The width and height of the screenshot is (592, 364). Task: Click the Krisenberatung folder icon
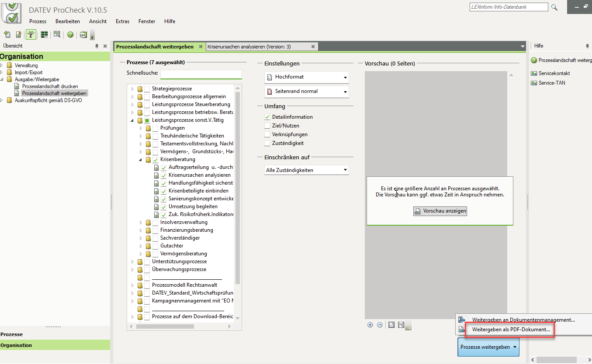click(149, 160)
